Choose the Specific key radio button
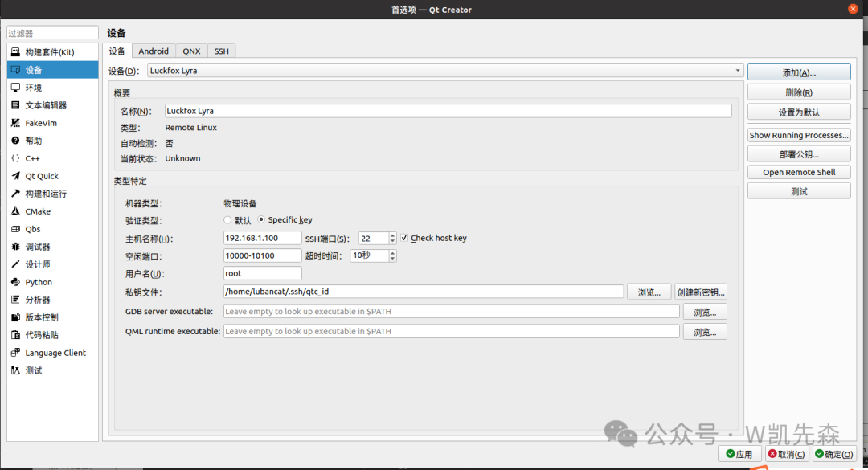 click(x=261, y=220)
